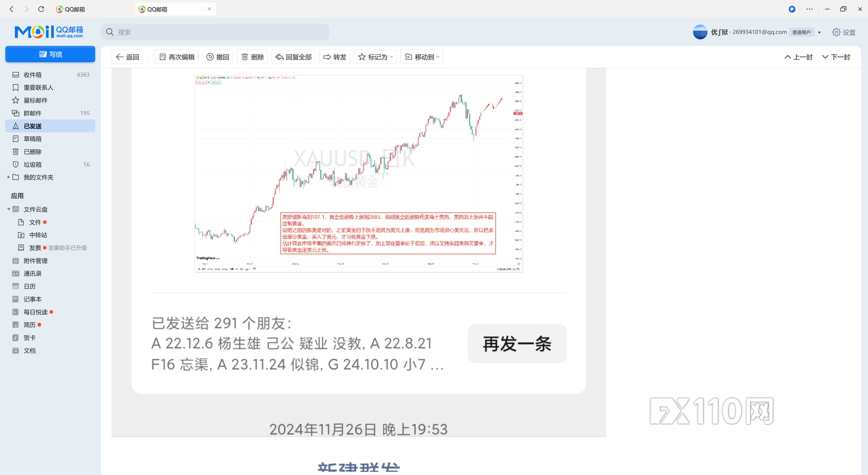Reload the page with refresh icon

41,9
